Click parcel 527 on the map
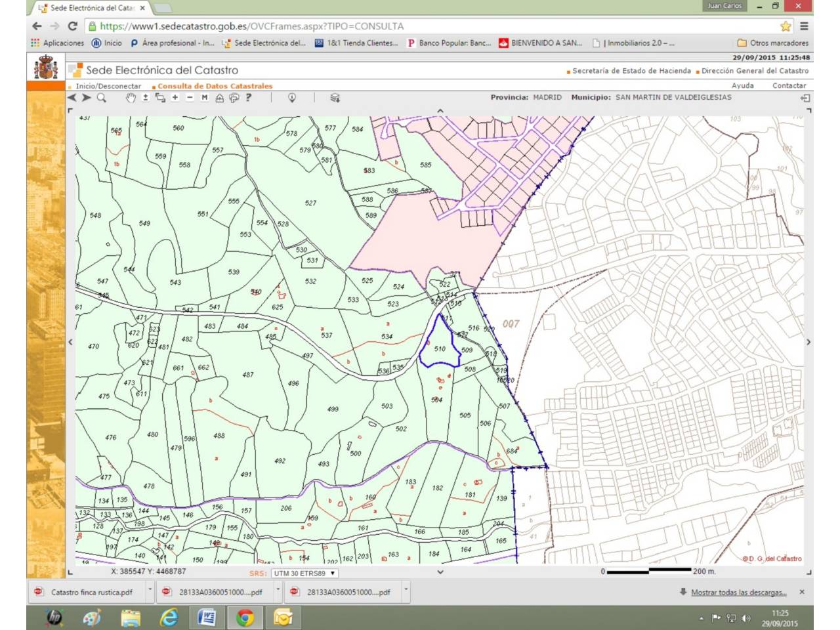Image resolution: width=840 pixels, height=630 pixels. (x=310, y=203)
